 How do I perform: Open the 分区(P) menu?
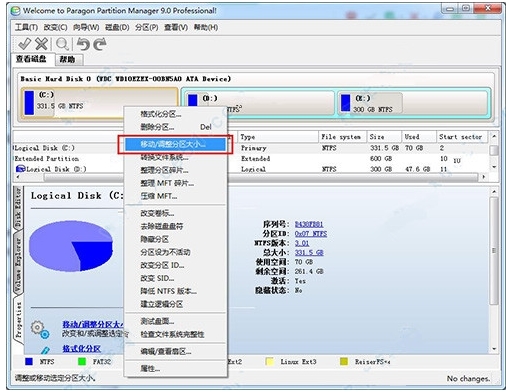coord(147,27)
